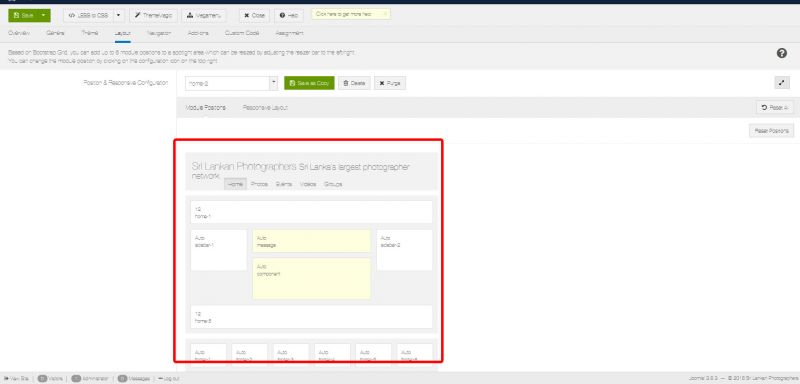Click the Videos item in layout preview
The width and height of the screenshot is (800, 384).
308,184
